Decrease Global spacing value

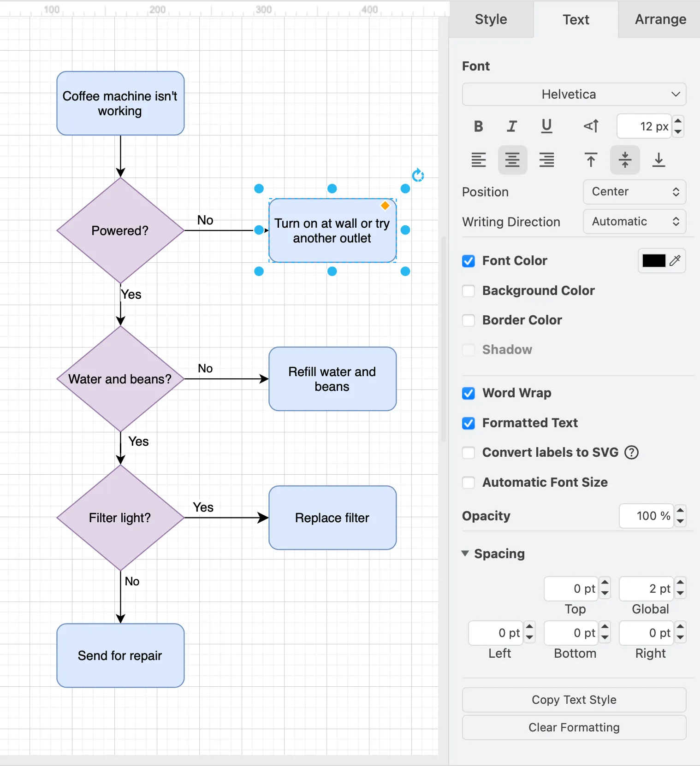[680, 594]
